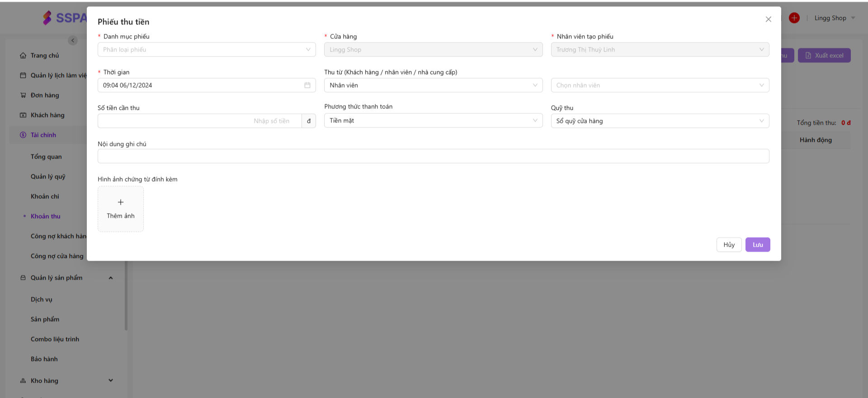Viewport: 868px width, 398px height.
Task: Open Quản lý lịch làm việc menu
Action: (58, 75)
